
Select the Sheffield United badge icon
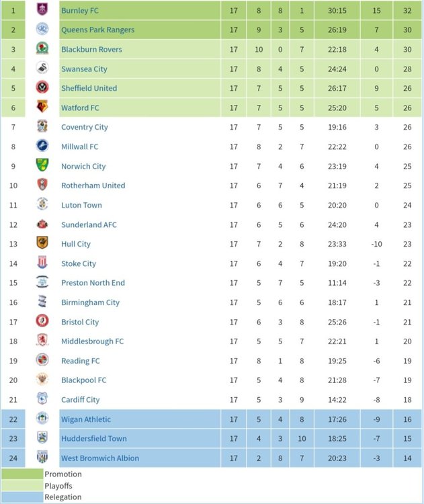pos(42,87)
